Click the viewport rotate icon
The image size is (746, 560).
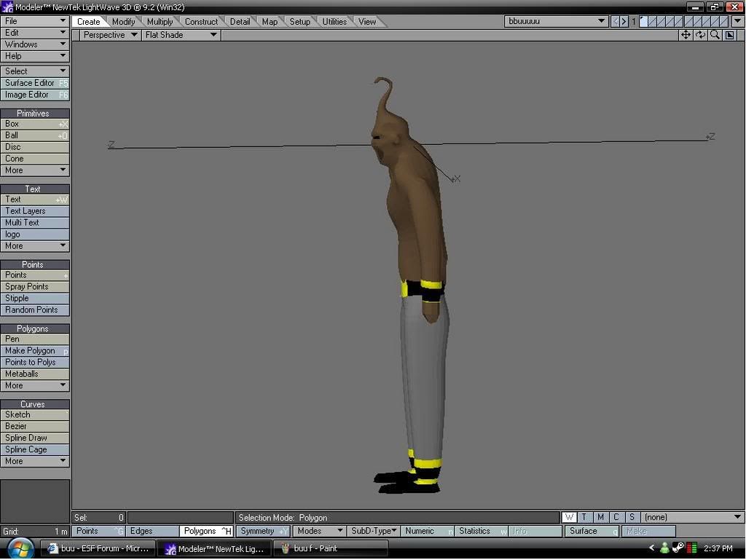pyautogui.click(x=700, y=35)
